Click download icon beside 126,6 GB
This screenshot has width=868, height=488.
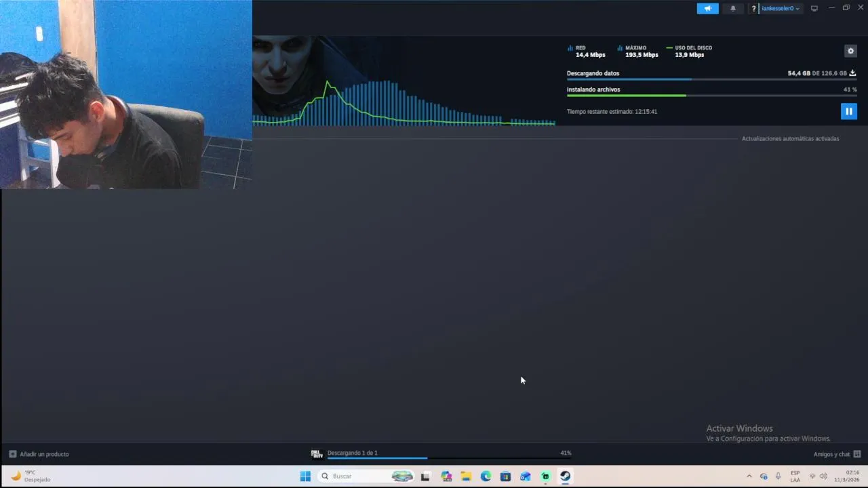pos(852,73)
